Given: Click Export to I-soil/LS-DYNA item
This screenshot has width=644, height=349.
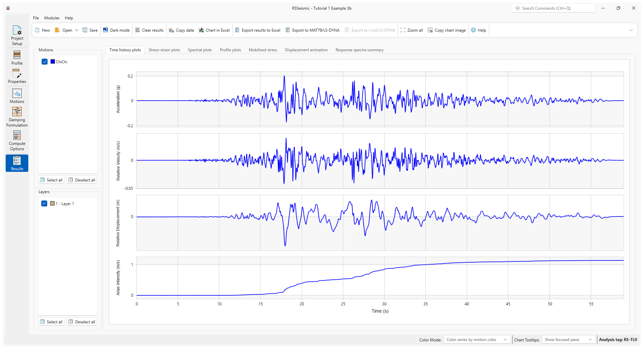Looking at the screenshot, I should point(370,30).
